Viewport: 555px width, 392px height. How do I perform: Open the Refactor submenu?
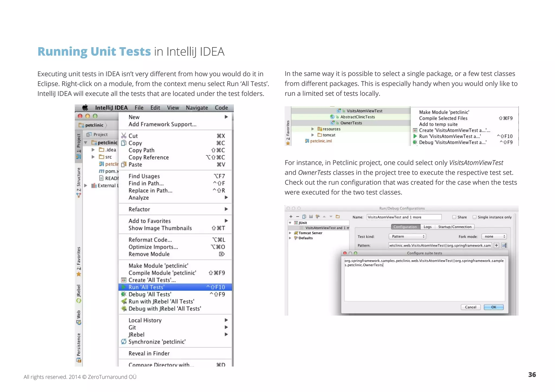(x=175, y=209)
